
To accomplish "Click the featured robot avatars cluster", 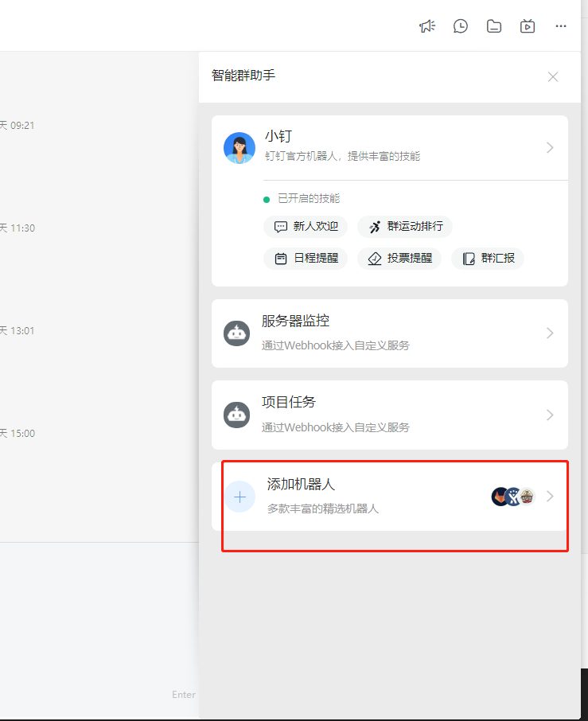I will pyautogui.click(x=513, y=497).
